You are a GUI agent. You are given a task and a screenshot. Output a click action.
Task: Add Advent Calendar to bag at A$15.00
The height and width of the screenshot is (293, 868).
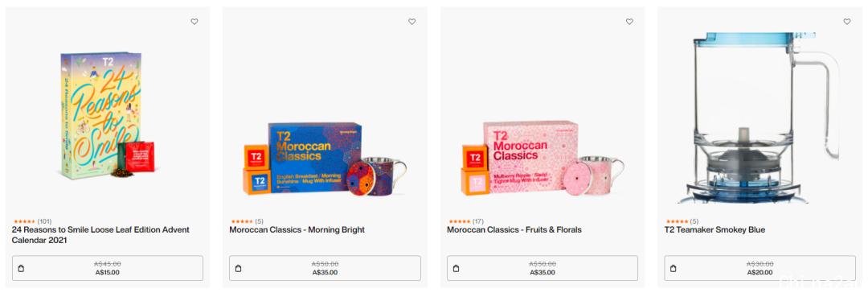coord(108,268)
